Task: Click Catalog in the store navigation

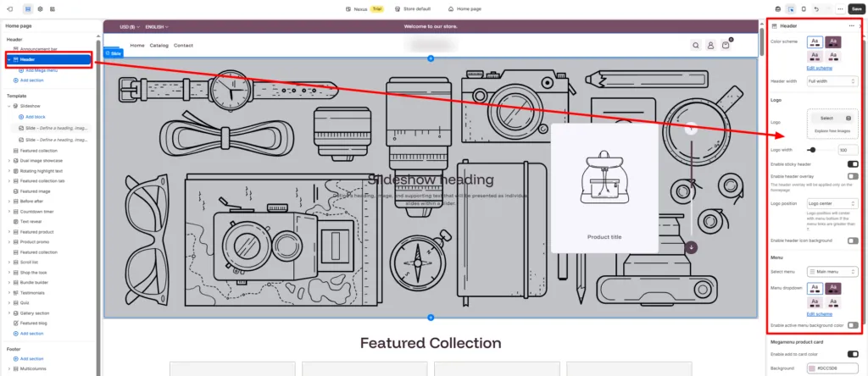Action: (x=159, y=46)
